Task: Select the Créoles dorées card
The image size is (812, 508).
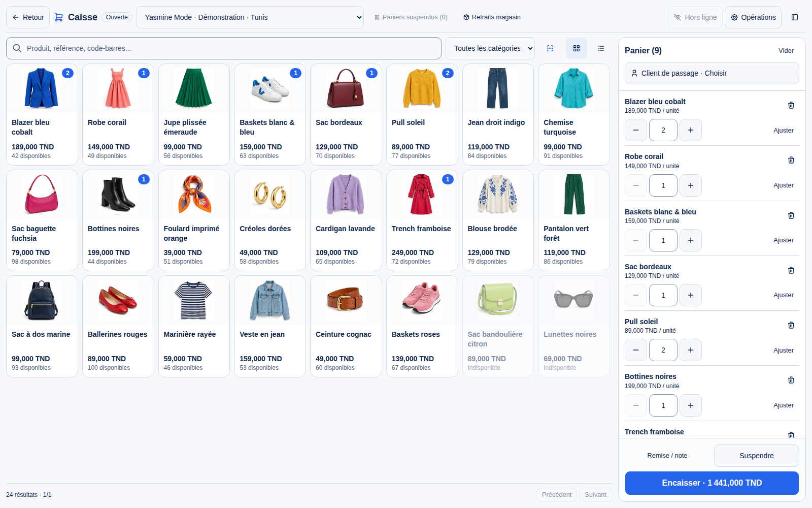Action: 270,220
